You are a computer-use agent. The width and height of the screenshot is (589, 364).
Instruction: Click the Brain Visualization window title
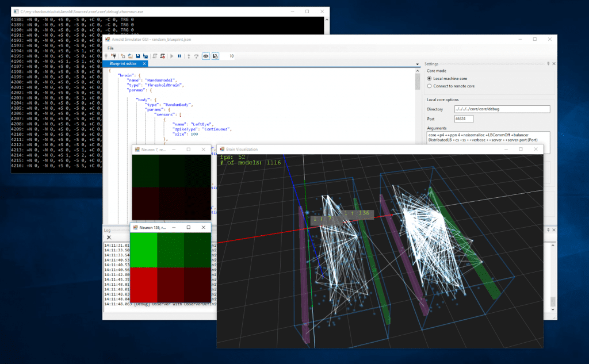pyautogui.click(x=242, y=149)
